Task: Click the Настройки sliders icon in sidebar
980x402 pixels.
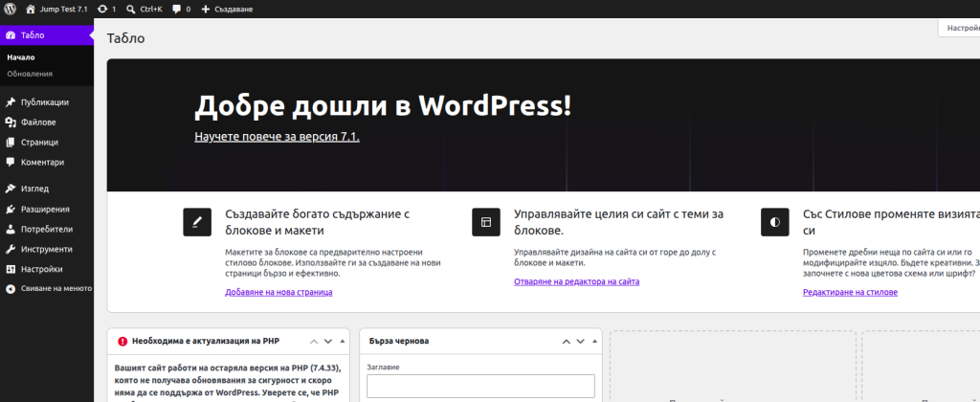Action: coord(10,270)
